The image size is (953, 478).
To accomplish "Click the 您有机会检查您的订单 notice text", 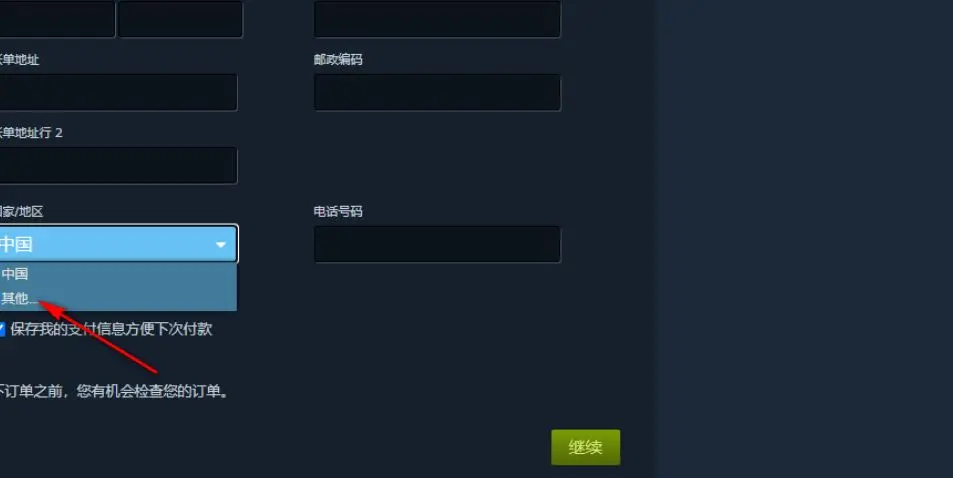I will pos(153,391).
